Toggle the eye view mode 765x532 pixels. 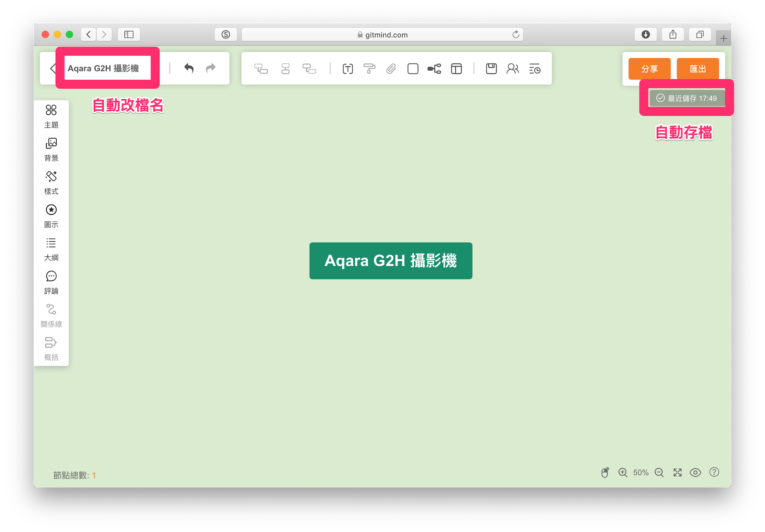point(696,473)
